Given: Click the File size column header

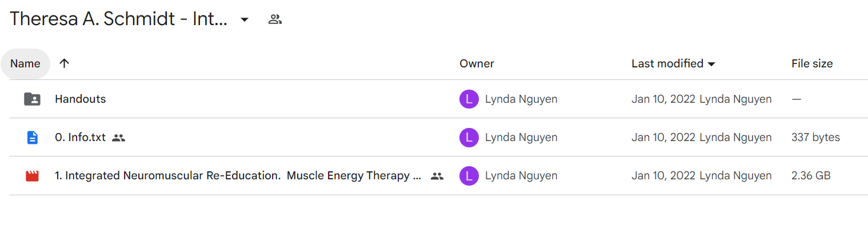Looking at the screenshot, I should [812, 63].
